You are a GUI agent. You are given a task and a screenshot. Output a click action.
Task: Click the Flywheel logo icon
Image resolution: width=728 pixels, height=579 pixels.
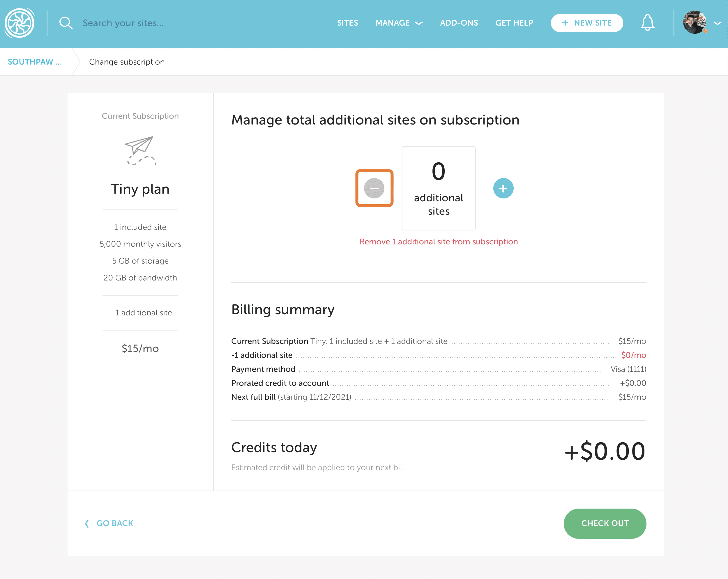point(20,23)
